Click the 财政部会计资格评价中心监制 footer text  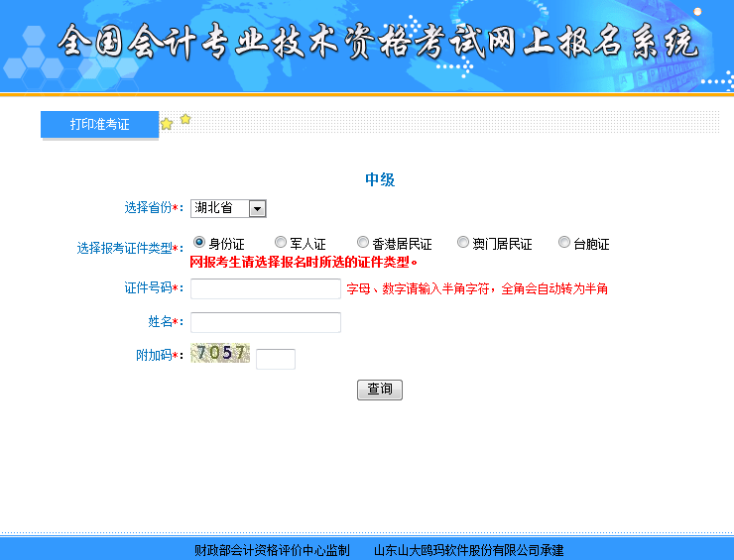coord(272,550)
